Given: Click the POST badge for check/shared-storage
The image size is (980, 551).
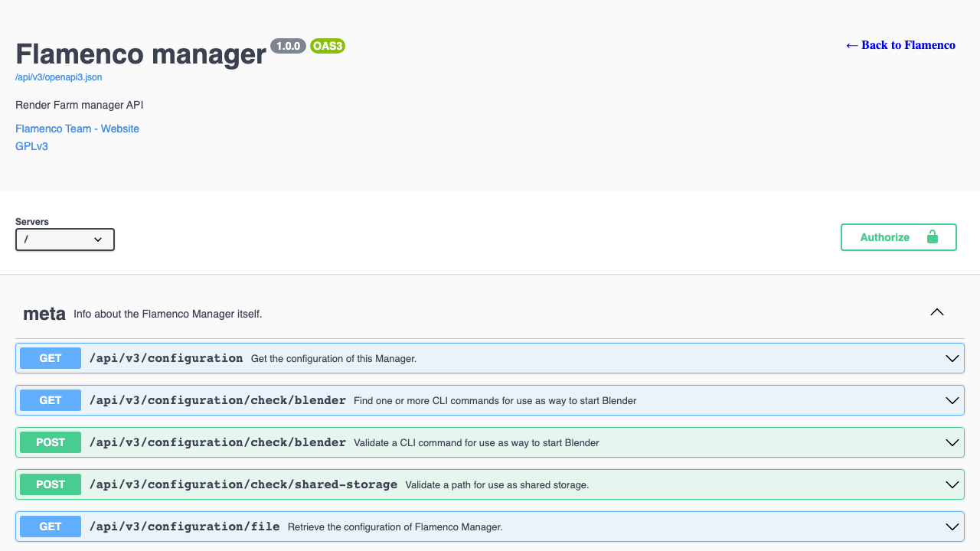Looking at the screenshot, I should (x=51, y=484).
